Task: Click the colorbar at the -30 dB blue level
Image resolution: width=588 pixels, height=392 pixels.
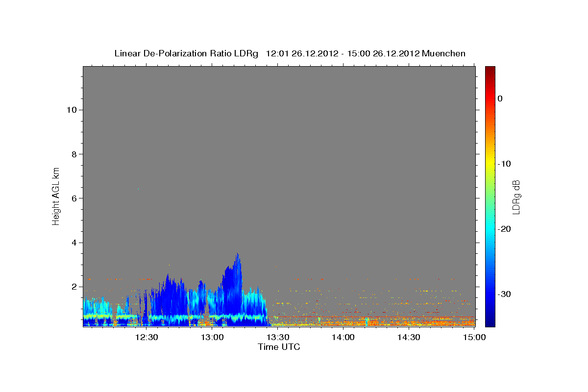Action: 490,294
